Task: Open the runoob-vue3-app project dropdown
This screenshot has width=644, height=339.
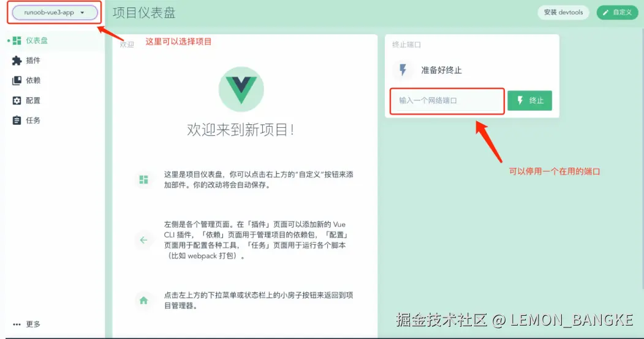Action: (x=55, y=12)
